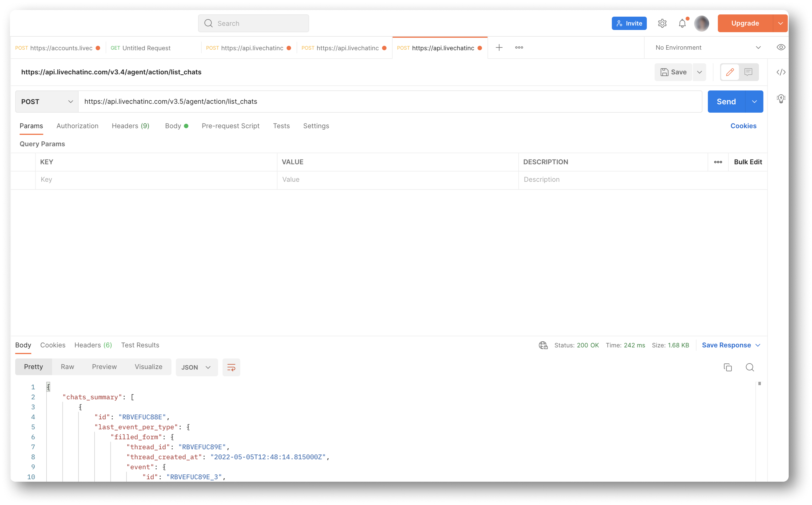The height and width of the screenshot is (505, 812).
Task: Toggle line wrapping in response viewer
Action: coord(231,367)
